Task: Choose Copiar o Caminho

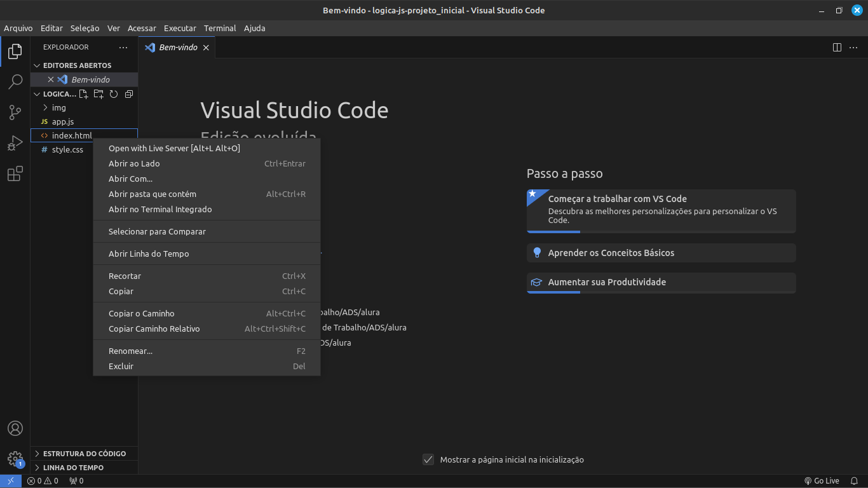Action: click(207, 314)
